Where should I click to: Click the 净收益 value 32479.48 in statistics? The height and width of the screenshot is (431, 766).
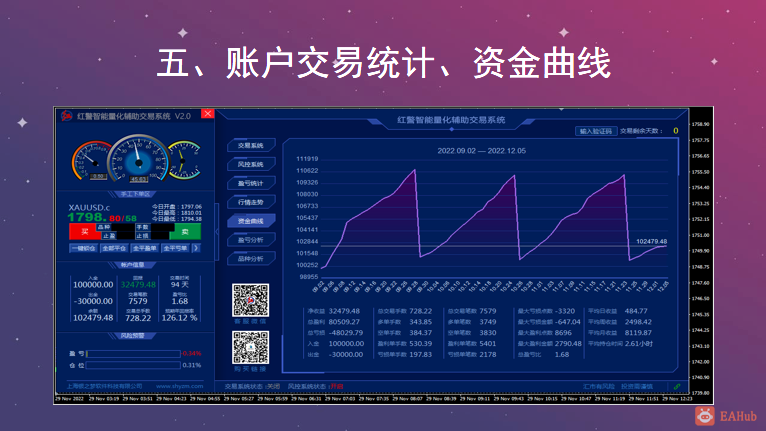click(x=344, y=311)
